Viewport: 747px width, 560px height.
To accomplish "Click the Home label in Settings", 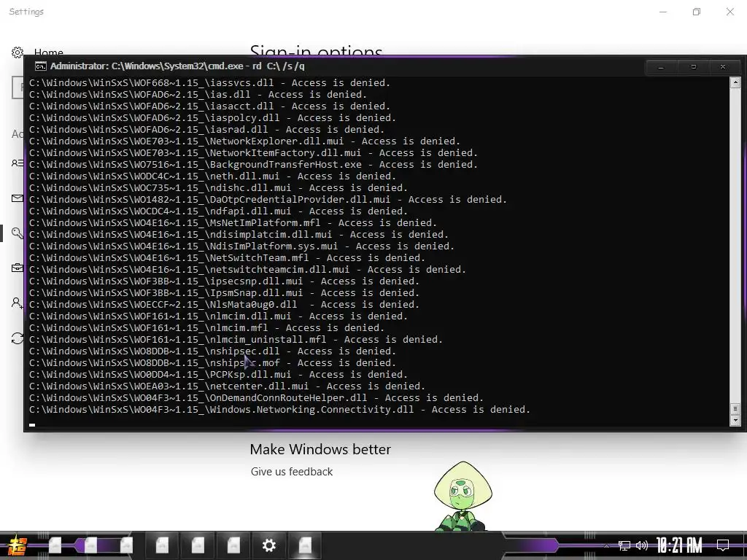I will 49,52.
